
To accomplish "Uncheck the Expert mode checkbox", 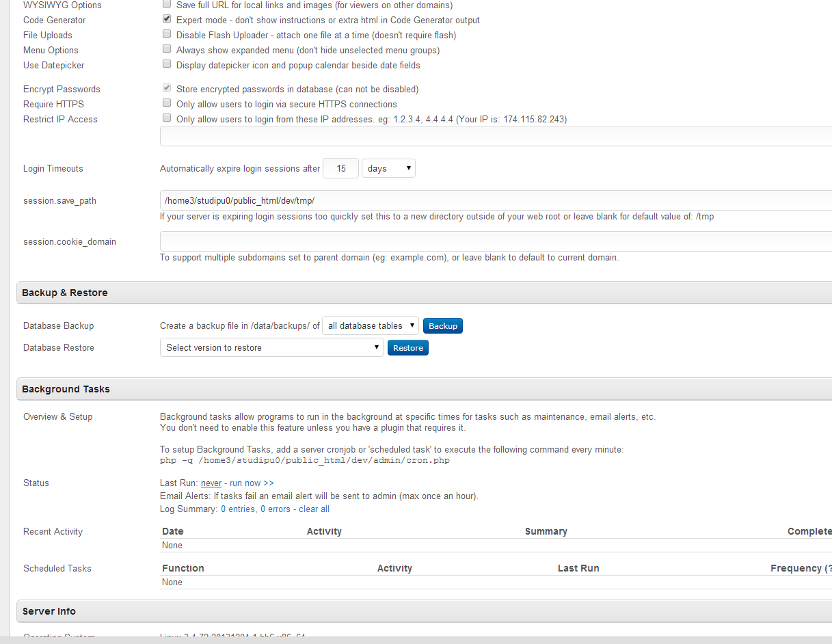I will [167, 19].
